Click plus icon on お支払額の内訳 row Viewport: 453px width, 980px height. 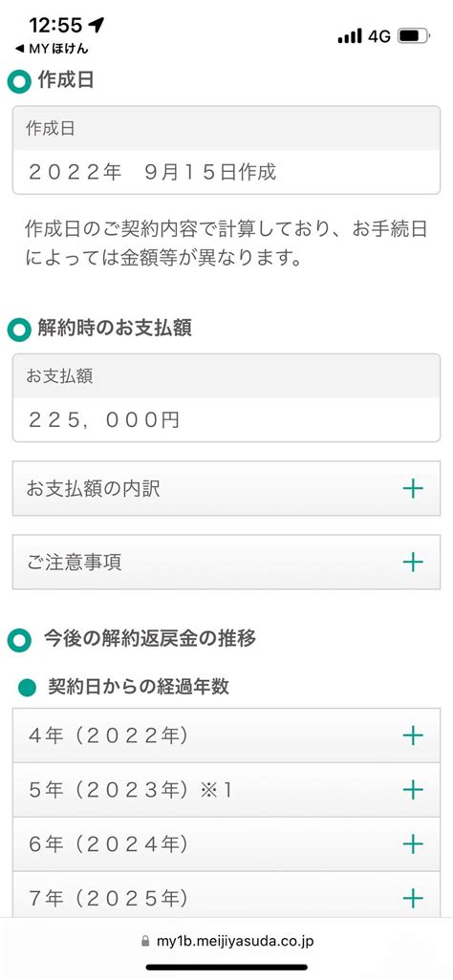413,489
